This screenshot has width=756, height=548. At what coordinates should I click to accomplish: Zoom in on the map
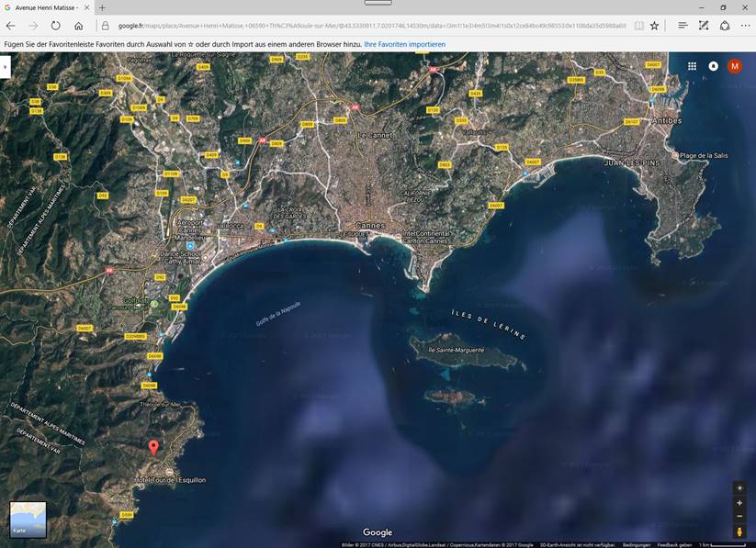click(739, 503)
